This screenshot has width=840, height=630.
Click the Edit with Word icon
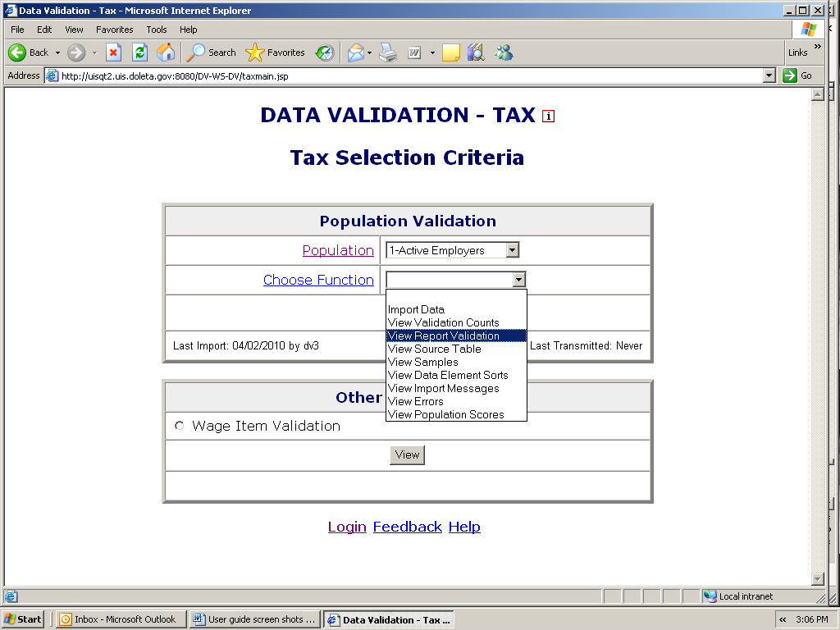tap(414, 52)
